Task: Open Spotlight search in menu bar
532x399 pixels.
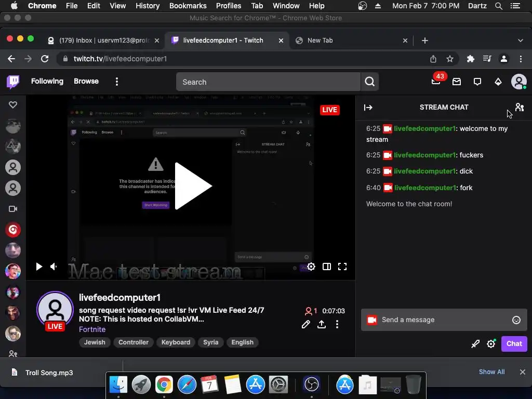Action: [x=498, y=6]
